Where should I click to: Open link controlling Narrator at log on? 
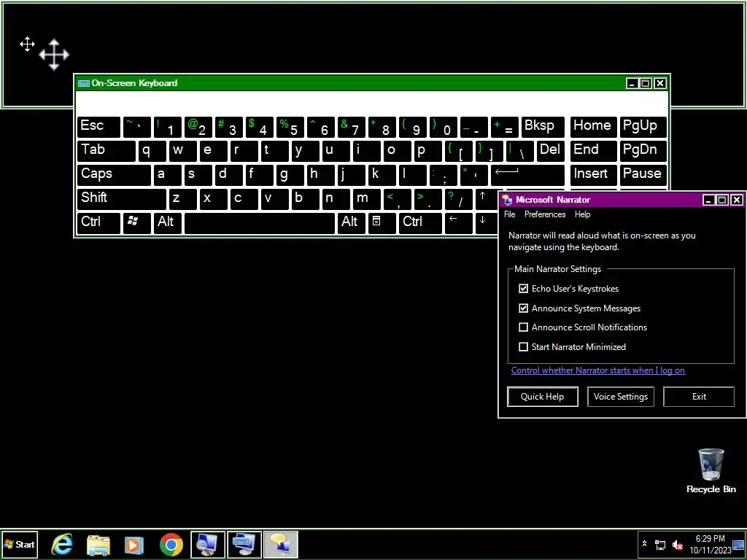click(598, 370)
